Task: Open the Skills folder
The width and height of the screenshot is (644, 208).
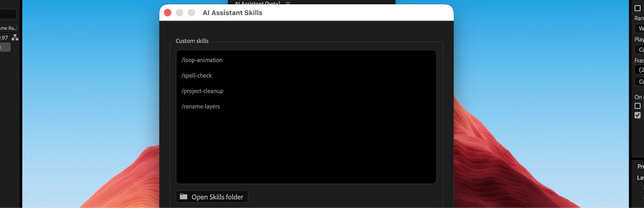Action: [x=212, y=197]
